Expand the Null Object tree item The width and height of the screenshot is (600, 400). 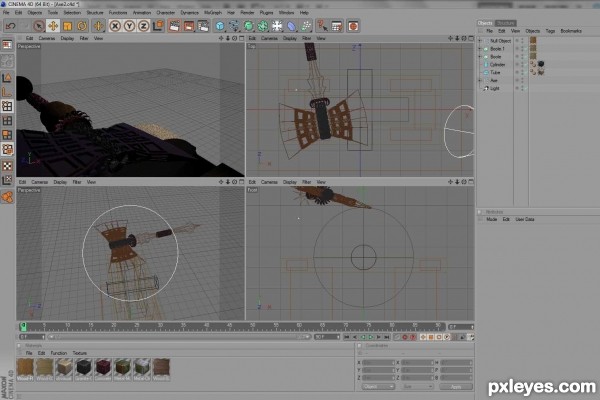pyautogui.click(x=480, y=41)
